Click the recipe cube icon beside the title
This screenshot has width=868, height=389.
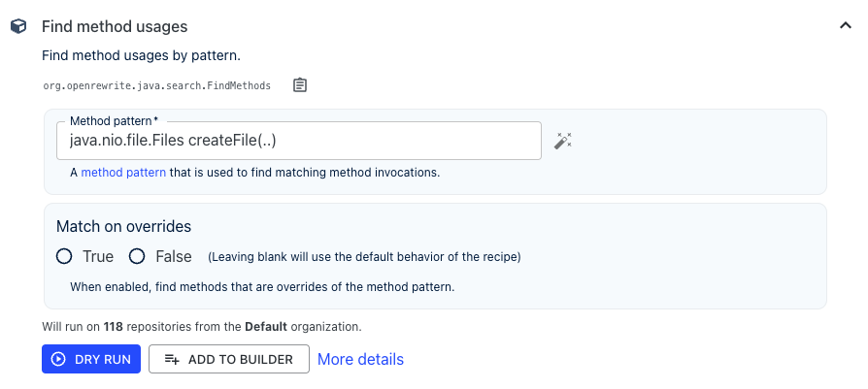pyautogui.click(x=18, y=26)
